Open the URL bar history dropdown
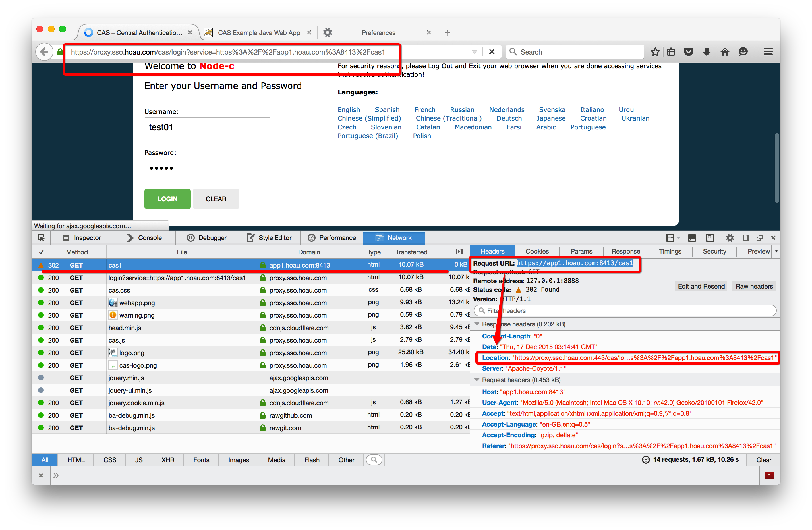 point(474,52)
